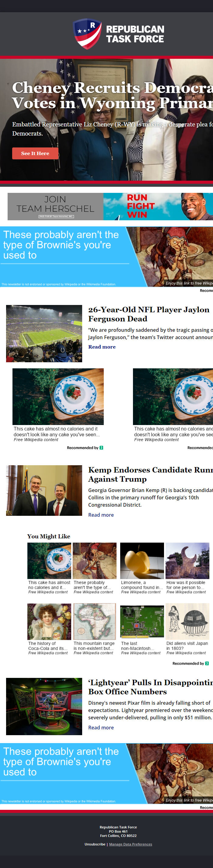Viewport: 213px width, 868px height.
Task: Open the Join Team Herschel banner ad
Action: coord(110,206)
